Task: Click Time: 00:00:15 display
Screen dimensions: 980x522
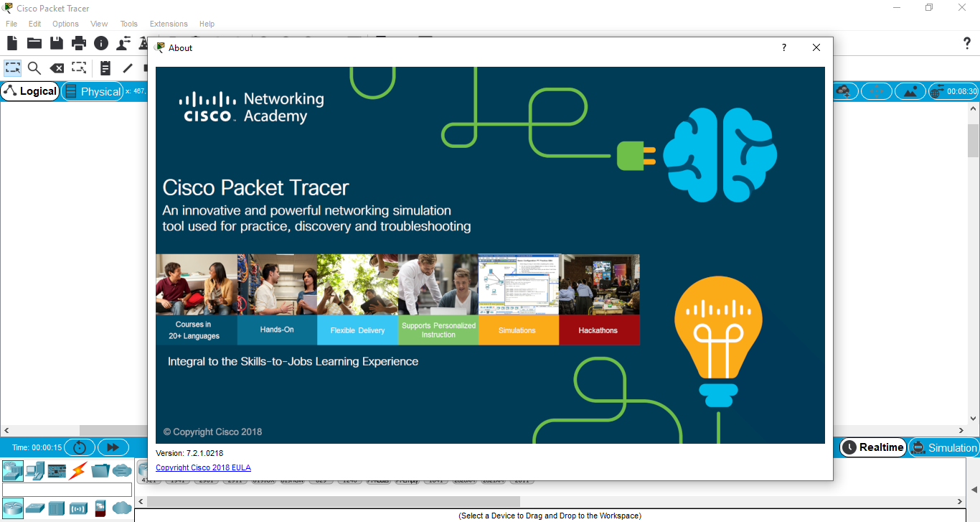Action: pos(37,447)
